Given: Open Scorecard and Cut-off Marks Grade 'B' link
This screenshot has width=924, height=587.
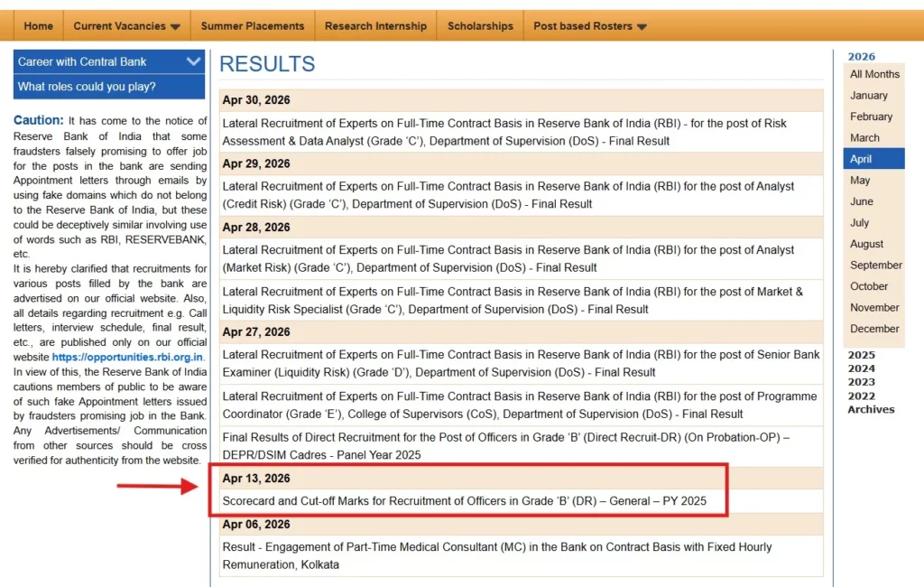Looking at the screenshot, I should click(x=464, y=501).
